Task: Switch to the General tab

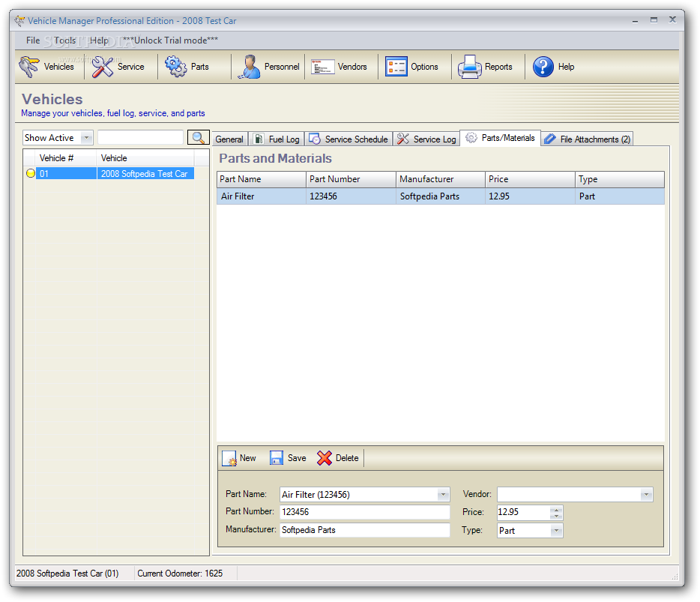Action: point(229,139)
